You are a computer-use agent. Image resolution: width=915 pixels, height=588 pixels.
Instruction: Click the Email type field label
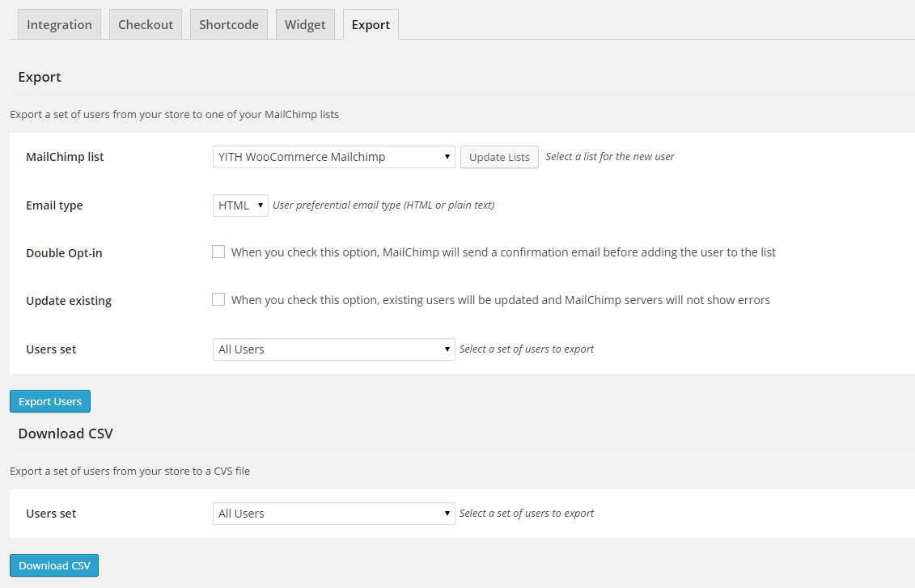[x=54, y=205]
